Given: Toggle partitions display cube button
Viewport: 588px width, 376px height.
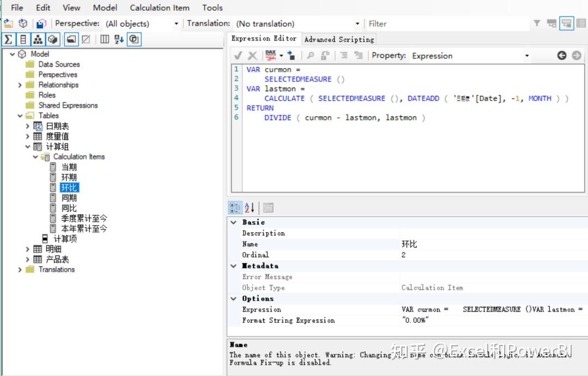Looking at the screenshot, I should [x=52, y=39].
